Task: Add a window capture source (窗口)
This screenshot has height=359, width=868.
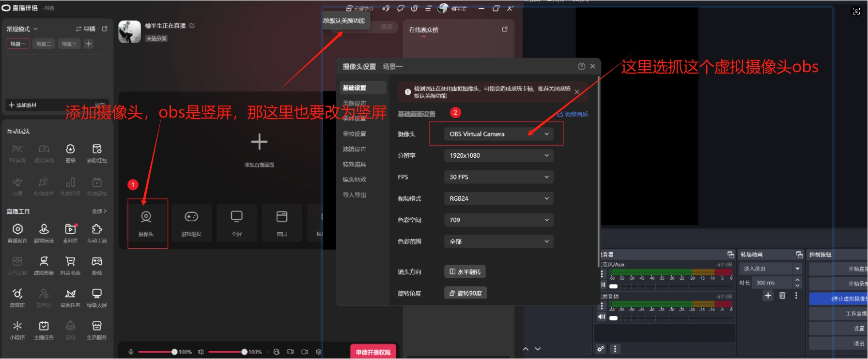Action: click(282, 223)
